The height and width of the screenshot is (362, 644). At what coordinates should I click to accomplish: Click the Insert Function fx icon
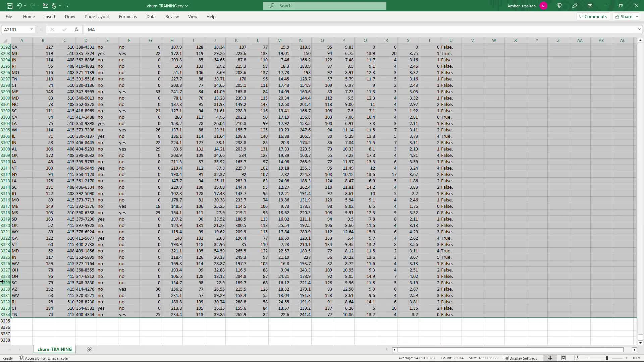click(76, 29)
